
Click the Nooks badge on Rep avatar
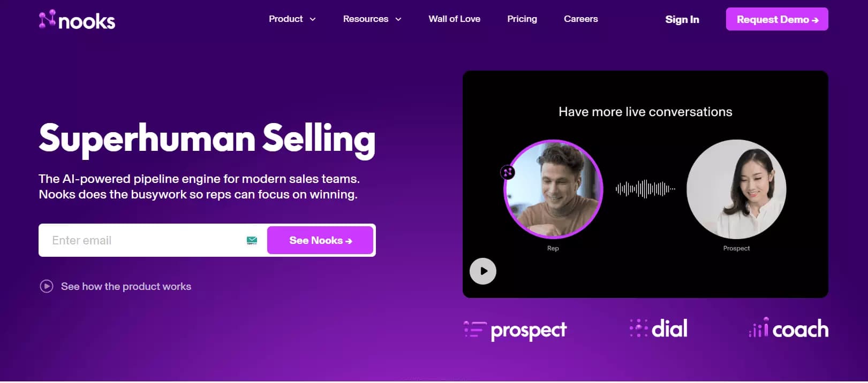[x=508, y=172]
